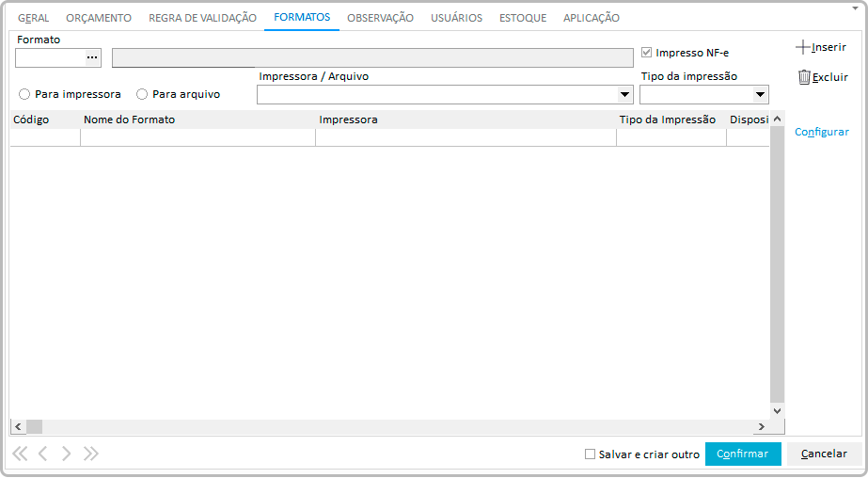The image size is (868, 478).
Task: Open the Impressora / Arquivo dropdown
Action: click(625, 95)
